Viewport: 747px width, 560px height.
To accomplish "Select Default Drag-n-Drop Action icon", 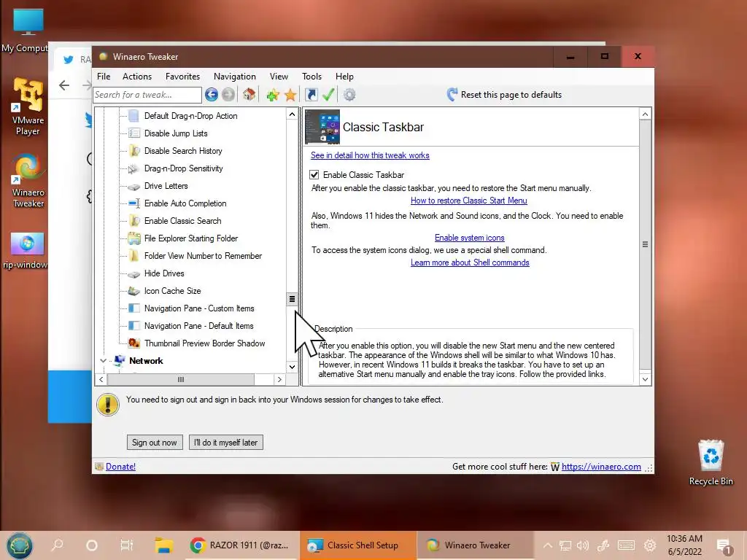I will click(134, 116).
